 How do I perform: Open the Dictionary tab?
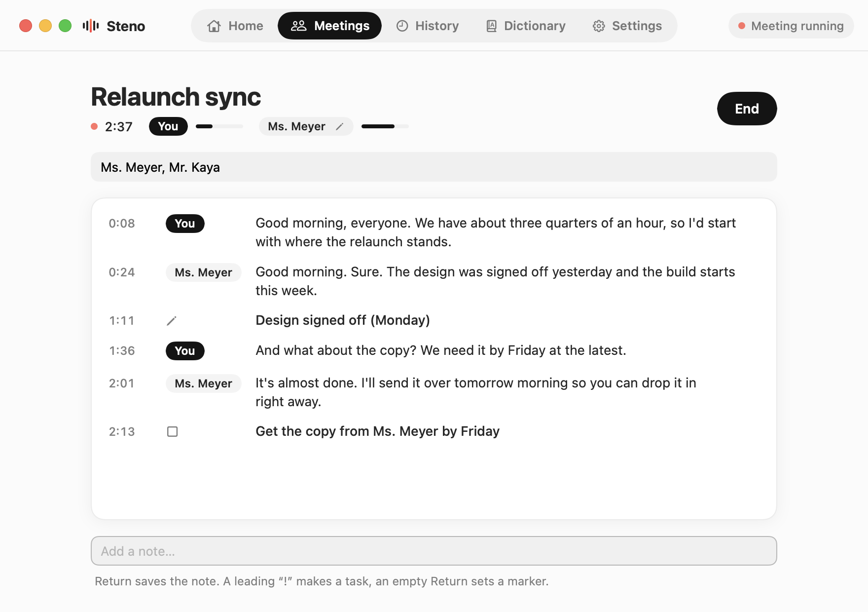click(x=525, y=26)
